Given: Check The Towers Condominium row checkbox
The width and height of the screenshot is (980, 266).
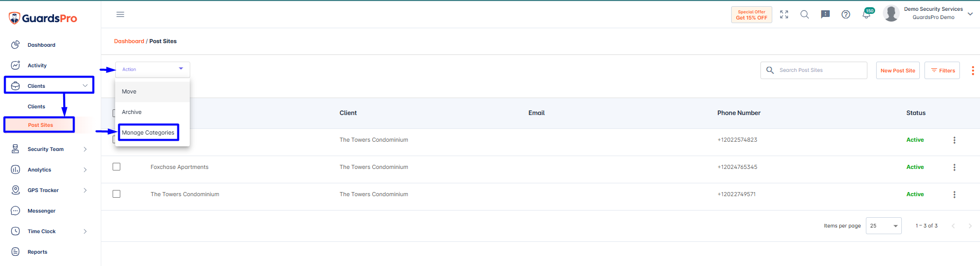Looking at the screenshot, I should click(x=117, y=194).
